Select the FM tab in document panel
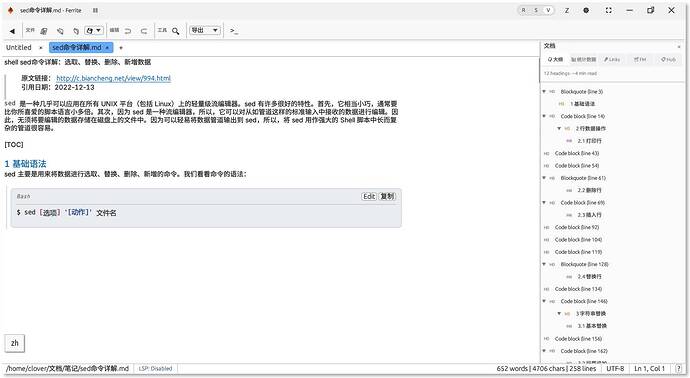The width and height of the screenshot is (690, 378). (x=640, y=59)
